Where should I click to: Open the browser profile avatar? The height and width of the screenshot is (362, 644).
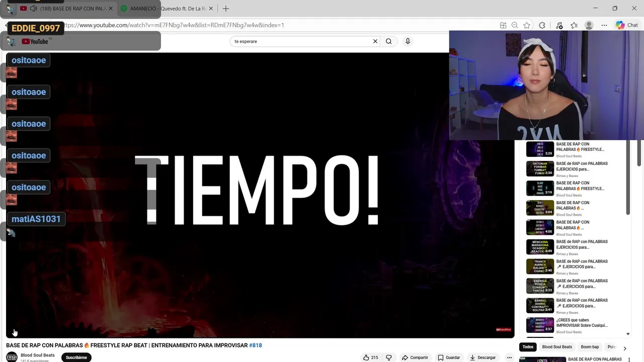coord(589,25)
